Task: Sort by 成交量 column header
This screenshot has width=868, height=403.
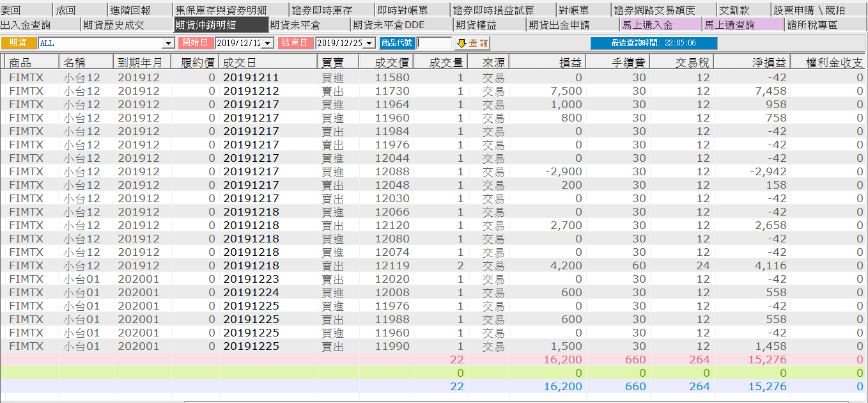Action: click(x=440, y=62)
